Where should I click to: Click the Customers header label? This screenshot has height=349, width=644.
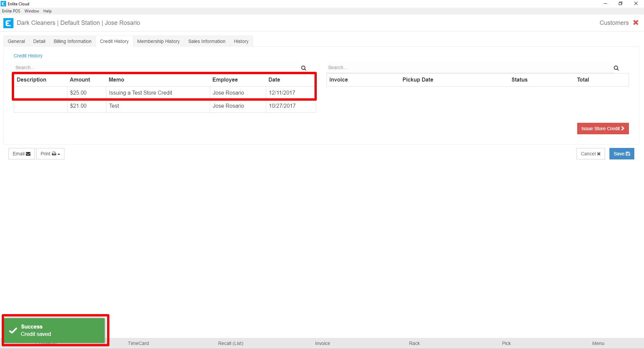click(614, 23)
